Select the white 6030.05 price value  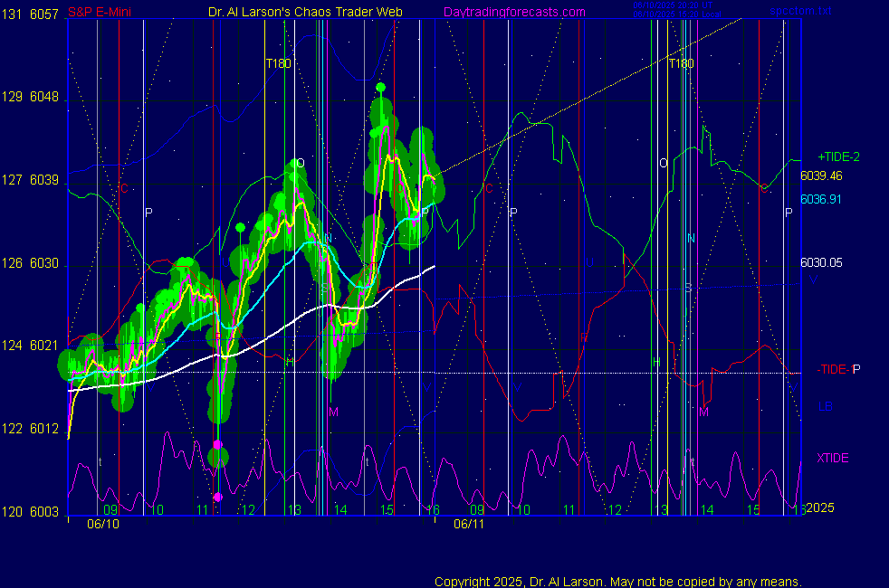[821, 262]
